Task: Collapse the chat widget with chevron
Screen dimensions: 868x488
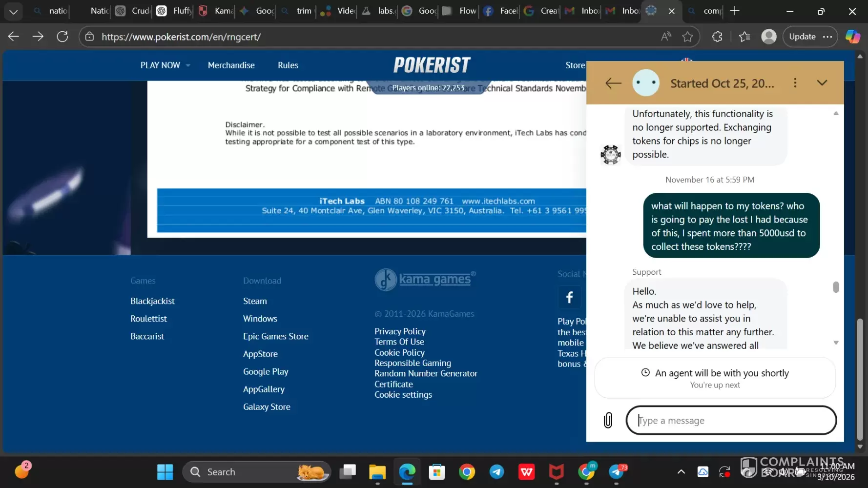Action: [822, 83]
